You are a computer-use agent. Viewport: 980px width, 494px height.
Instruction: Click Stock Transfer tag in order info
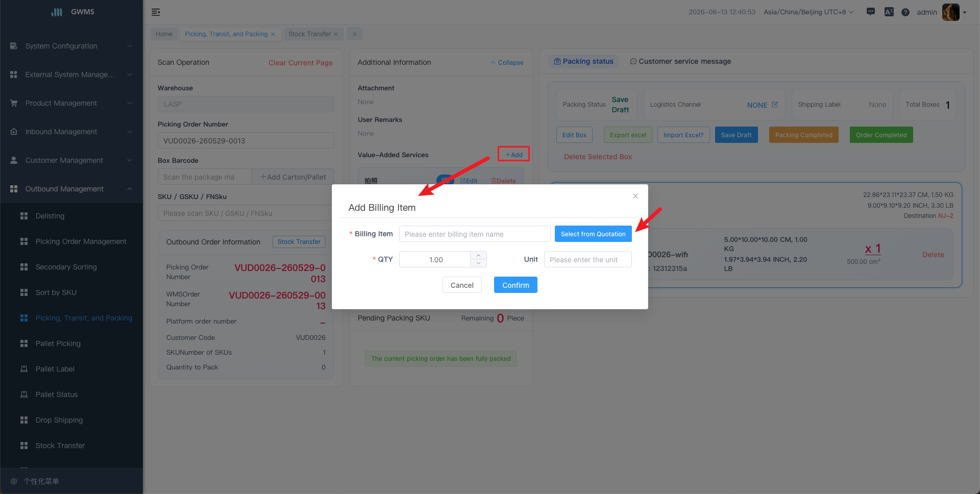(299, 242)
